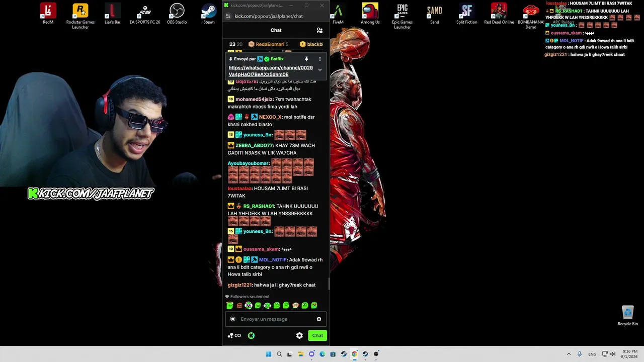The width and height of the screenshot is (644, 362).
Task: Click username NEXOO_X in chat
Action: pyautogui.click(x=270, y=117)
